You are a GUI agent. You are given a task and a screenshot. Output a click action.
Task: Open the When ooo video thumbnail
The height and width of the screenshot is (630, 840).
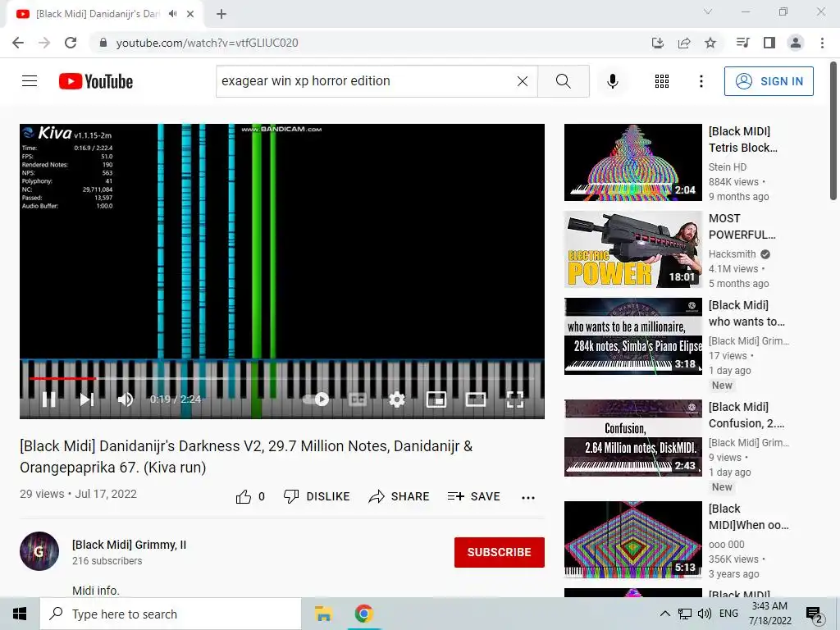632,540
